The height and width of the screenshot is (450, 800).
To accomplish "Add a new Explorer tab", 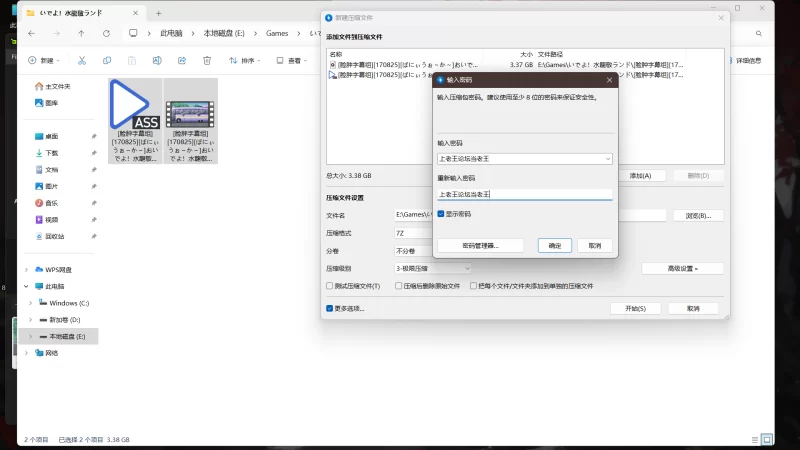I will 158,13.
